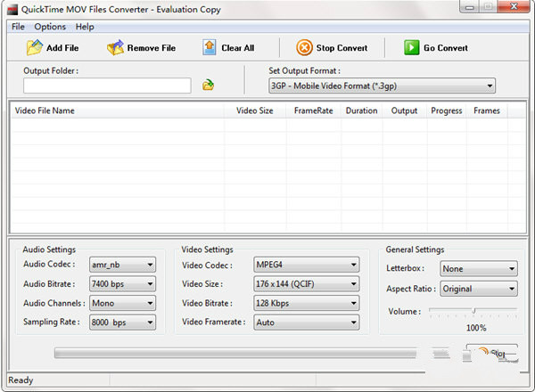Image resolution: width=535 pixels, height=392 pixels.
Task: Open the Video Bitrate 128 Kbps dropdown
Action: pyautogui.click(x=307, y=303)
